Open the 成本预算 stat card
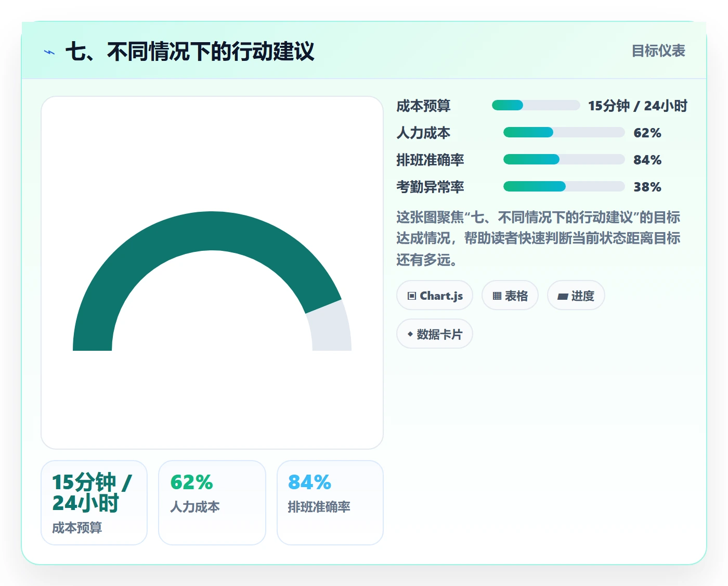This screenshot has width=728, height=586. [94, 503]
